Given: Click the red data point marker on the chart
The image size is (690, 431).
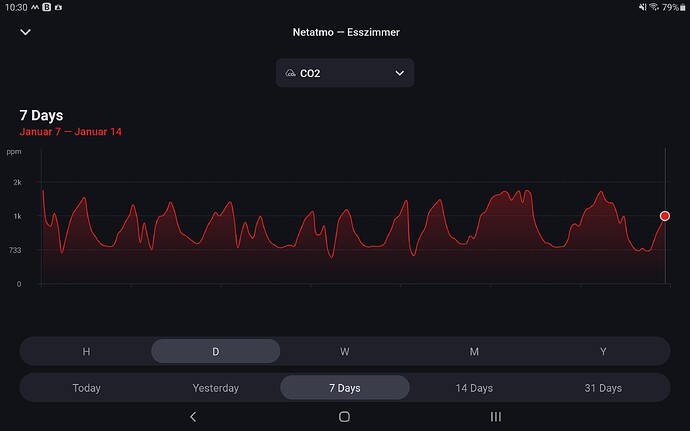Looking at the screenshot, I should pos(665,216).
